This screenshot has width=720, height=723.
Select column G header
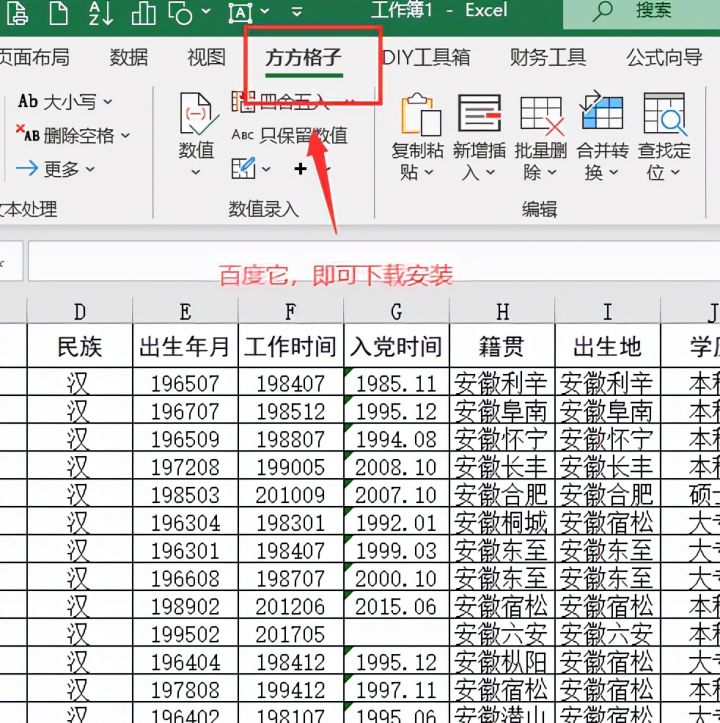coord(396,312)
